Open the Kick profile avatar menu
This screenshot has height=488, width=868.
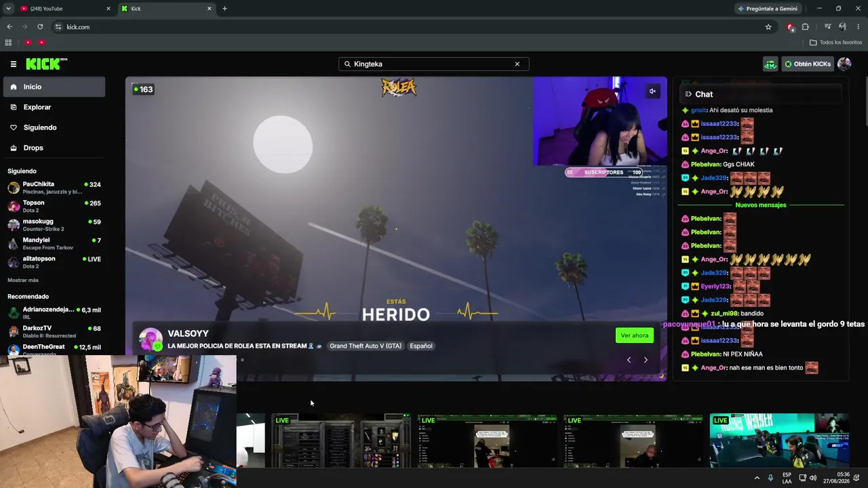click(x=844, y=64)
